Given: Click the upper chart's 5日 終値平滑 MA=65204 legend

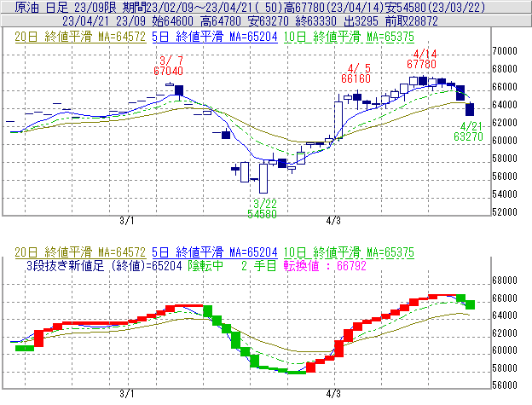Looking at the screenshot, I should coord(215,37).
